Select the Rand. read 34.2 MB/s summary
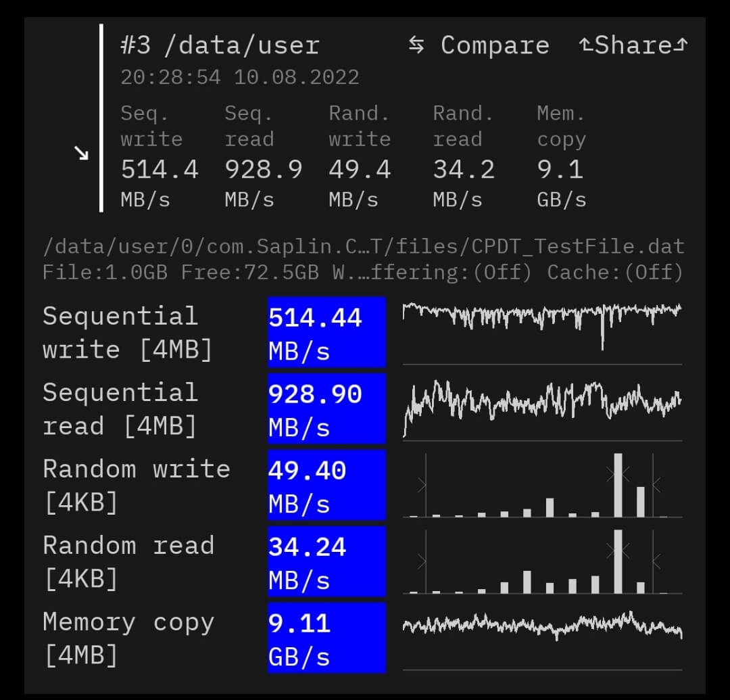Image resolution: width=730 pixels, height=700 pixels. [464, 156]
